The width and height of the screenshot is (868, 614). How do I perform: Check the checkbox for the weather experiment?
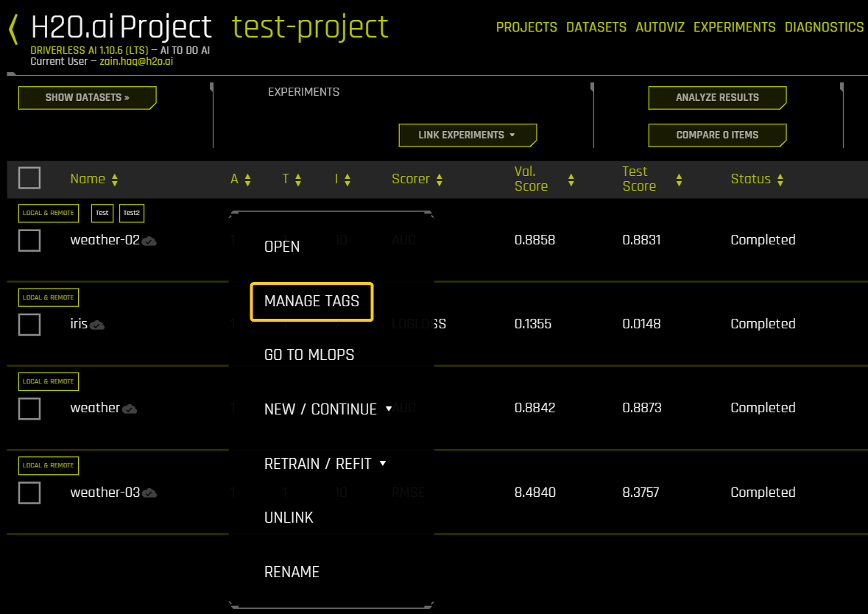29,409
